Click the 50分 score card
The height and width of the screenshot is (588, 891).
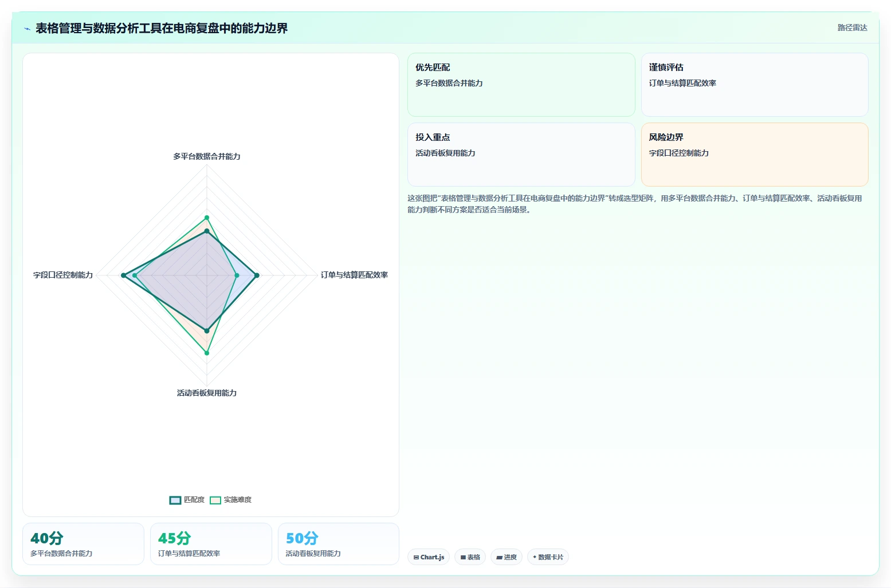point(338,544)
